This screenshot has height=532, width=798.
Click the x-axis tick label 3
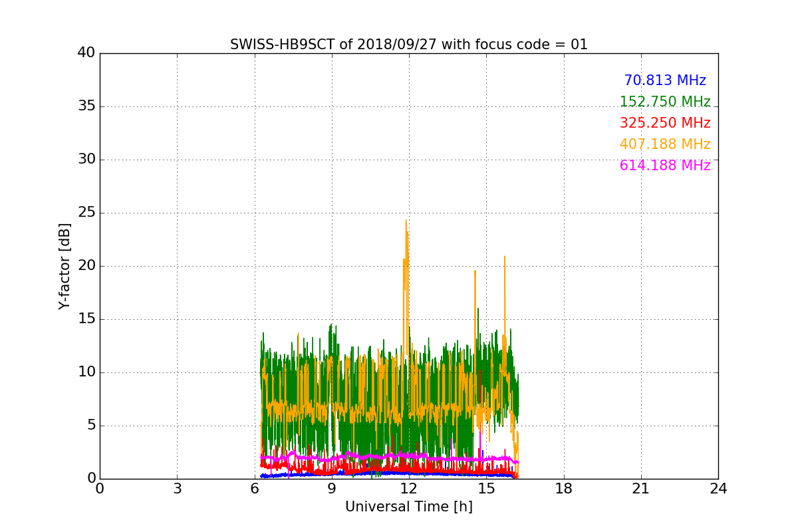point(177,489)
